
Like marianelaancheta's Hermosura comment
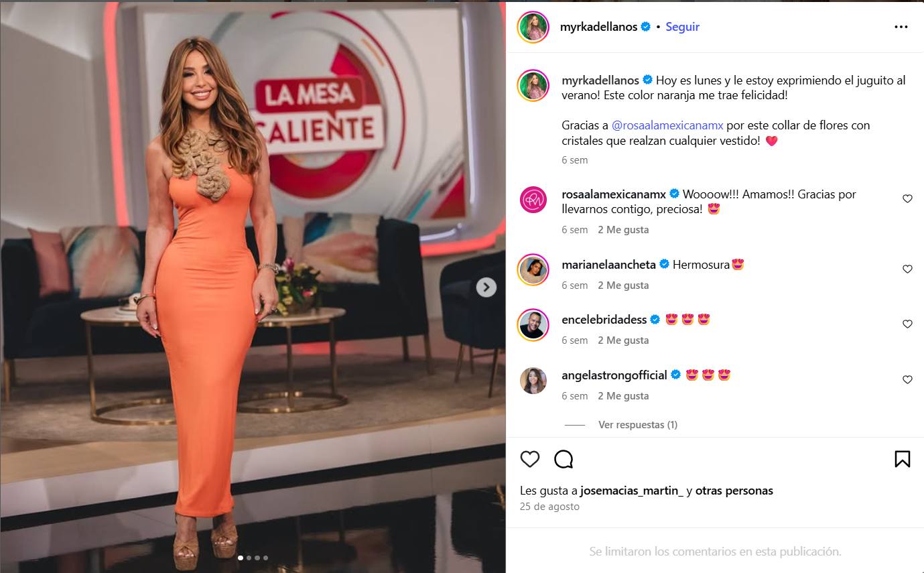[x=907, y=269]
